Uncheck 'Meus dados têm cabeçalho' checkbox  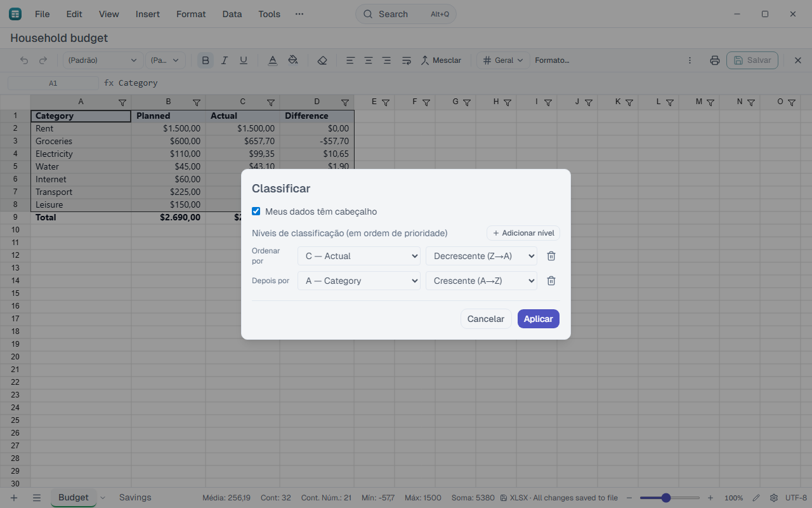256,211
